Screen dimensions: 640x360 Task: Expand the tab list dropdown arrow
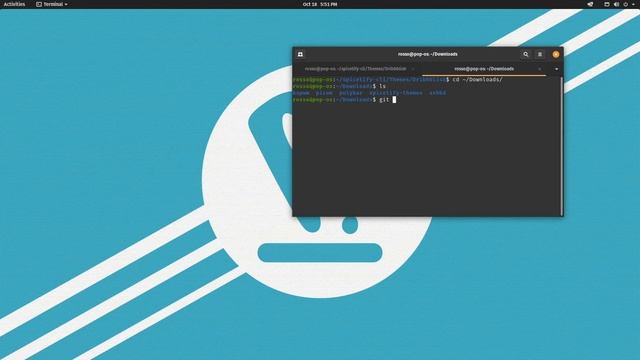[556, 69]
